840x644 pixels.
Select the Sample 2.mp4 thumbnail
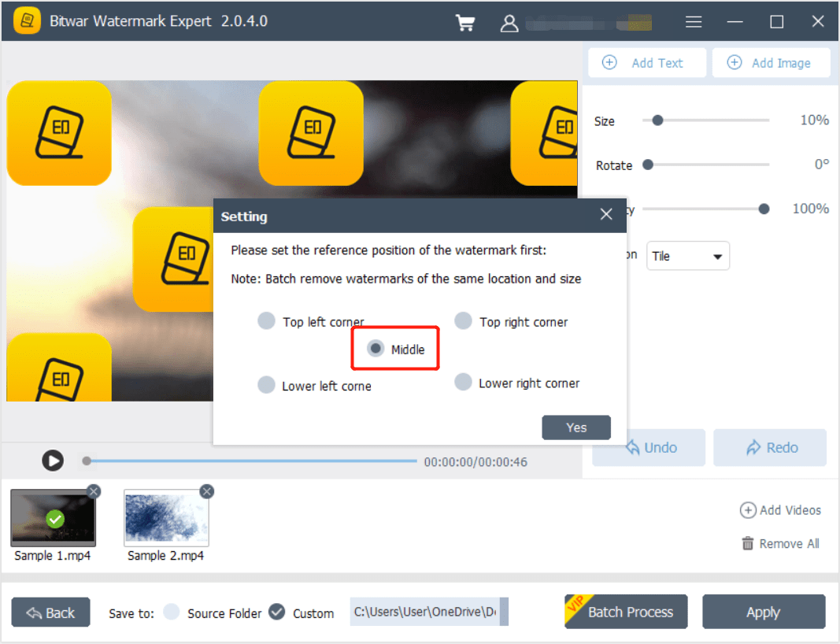click(166, 518)
